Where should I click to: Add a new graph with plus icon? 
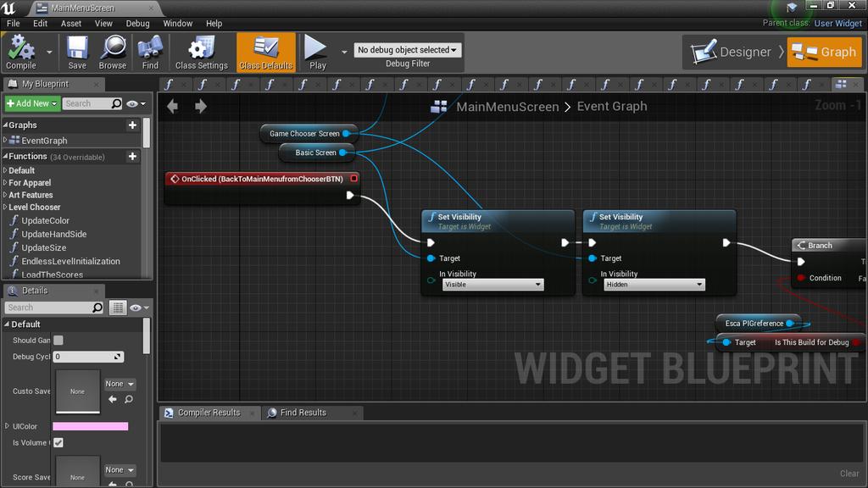point(132,125)
